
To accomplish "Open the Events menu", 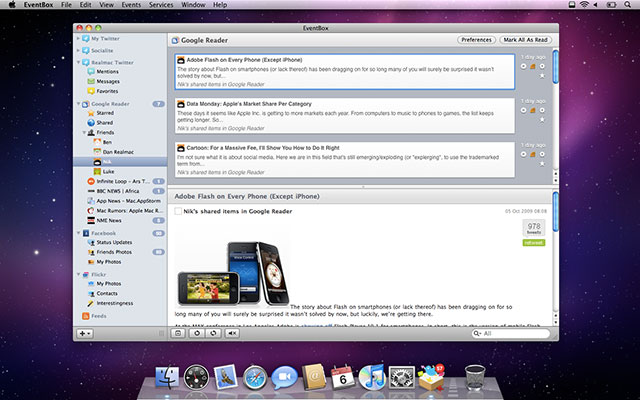I will [x=131, y=5].
